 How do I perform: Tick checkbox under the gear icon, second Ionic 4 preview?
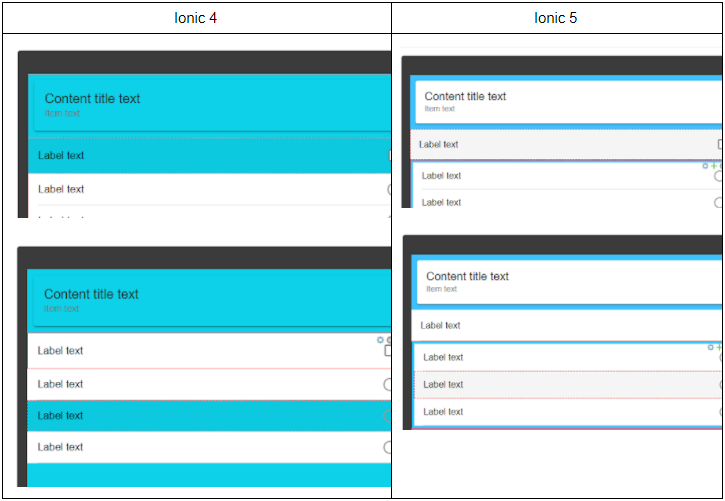click(x=387, y=351)
